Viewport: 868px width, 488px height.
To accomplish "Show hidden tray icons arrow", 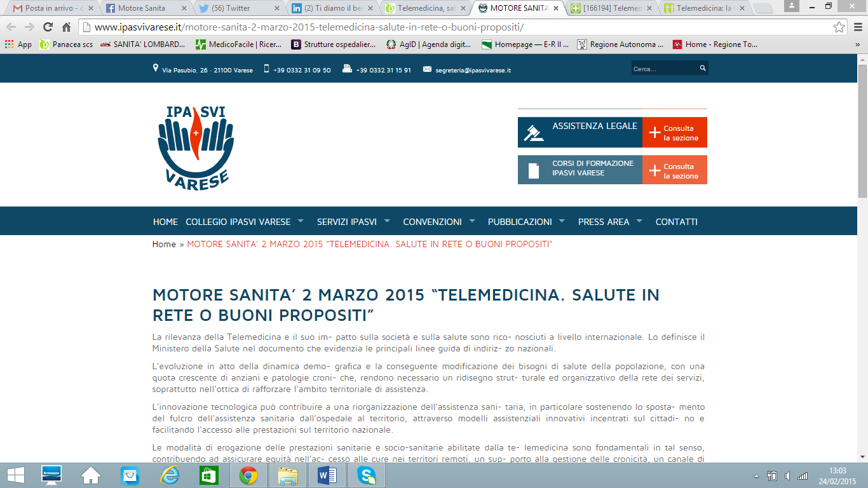I will pos(756,476).
